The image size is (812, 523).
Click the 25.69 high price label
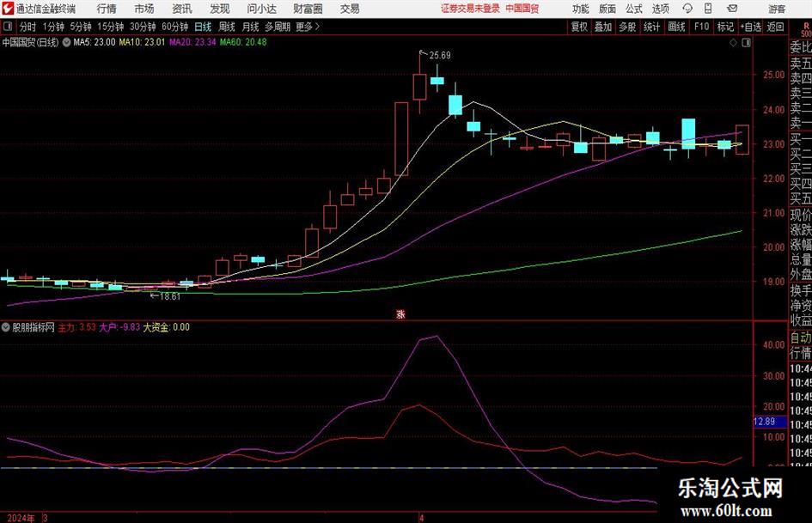(440, 56)
